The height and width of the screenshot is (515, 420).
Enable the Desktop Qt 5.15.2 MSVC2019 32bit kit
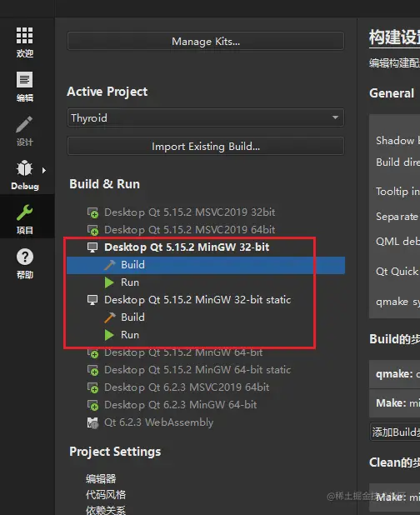[x=181, y=212]
